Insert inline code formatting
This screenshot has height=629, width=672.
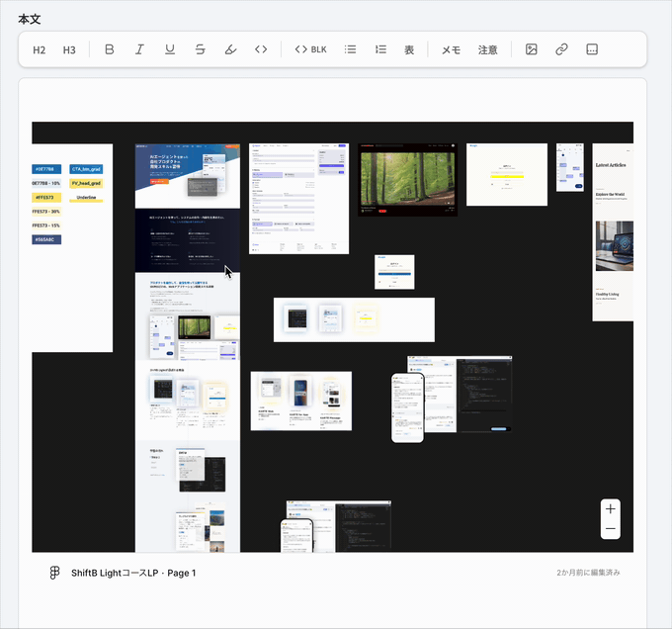coord(261,49)
